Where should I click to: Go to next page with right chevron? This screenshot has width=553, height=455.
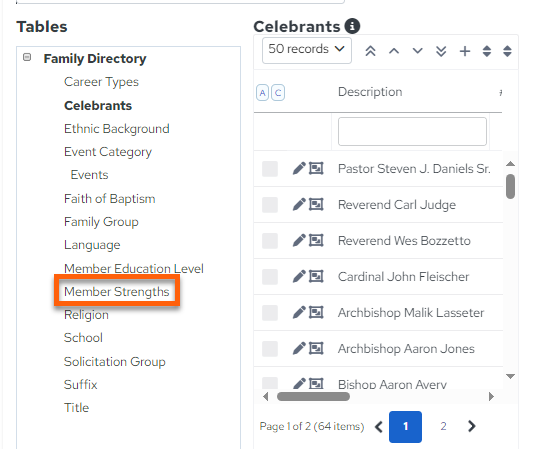click(x=471, y=426)
